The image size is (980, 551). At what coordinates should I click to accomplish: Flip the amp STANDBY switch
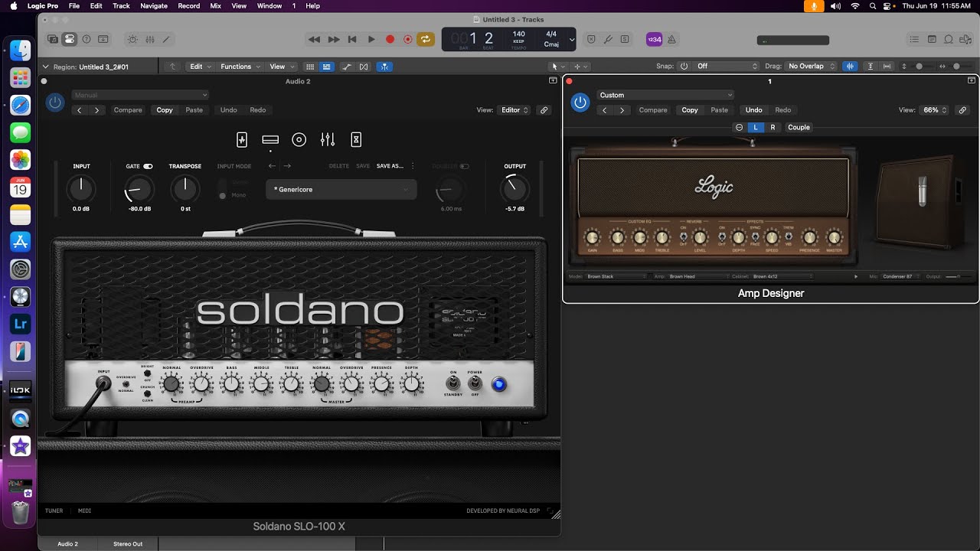click(x=453, y=382)
